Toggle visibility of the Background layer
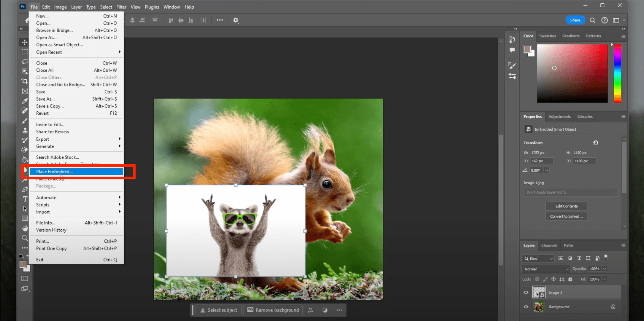 pos(526,307)
